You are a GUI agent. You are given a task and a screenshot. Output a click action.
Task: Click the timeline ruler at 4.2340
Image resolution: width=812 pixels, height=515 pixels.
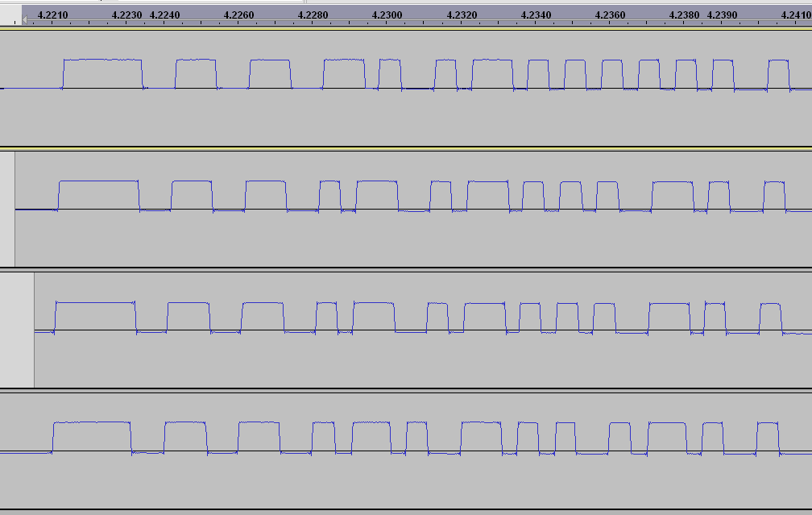[x=536, y=15]
